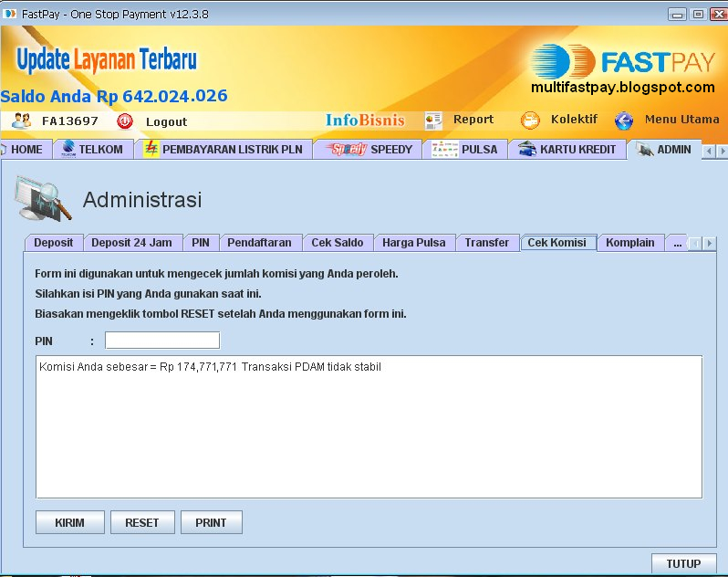
Task: Click the PRINT button
Action: [212, 522]
